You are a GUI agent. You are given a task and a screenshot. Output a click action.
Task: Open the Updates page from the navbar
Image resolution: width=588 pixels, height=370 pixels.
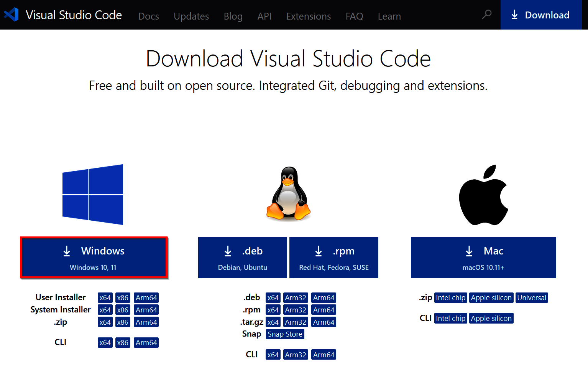tap(191, 16)
